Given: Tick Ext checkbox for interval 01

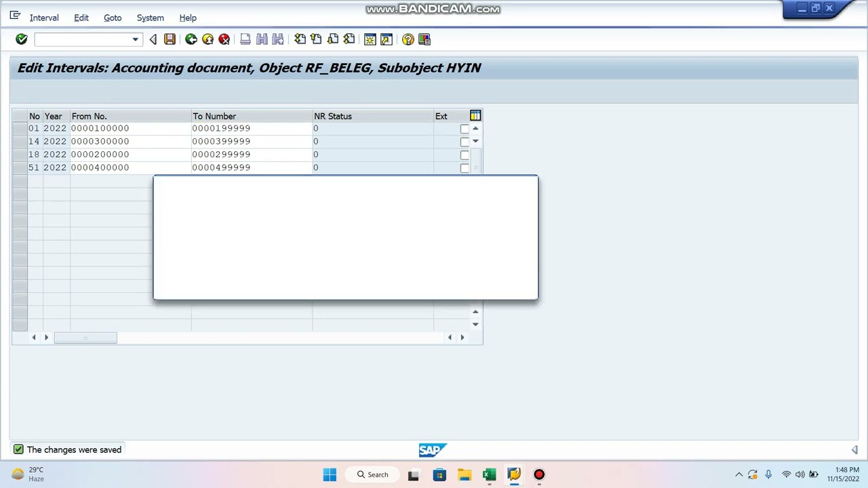Looking at the screenshot, I should [465, 129].
